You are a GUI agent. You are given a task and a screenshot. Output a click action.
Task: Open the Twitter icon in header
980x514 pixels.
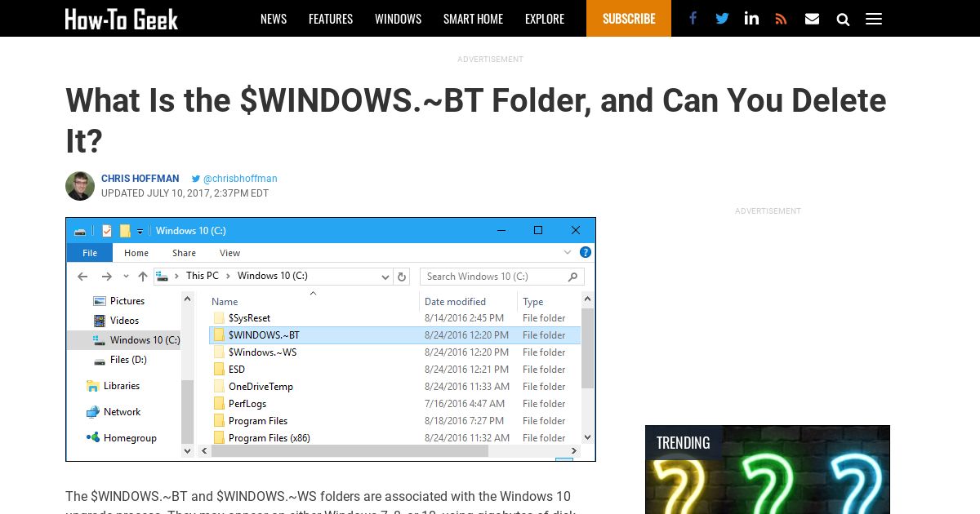tap(722, 19)
